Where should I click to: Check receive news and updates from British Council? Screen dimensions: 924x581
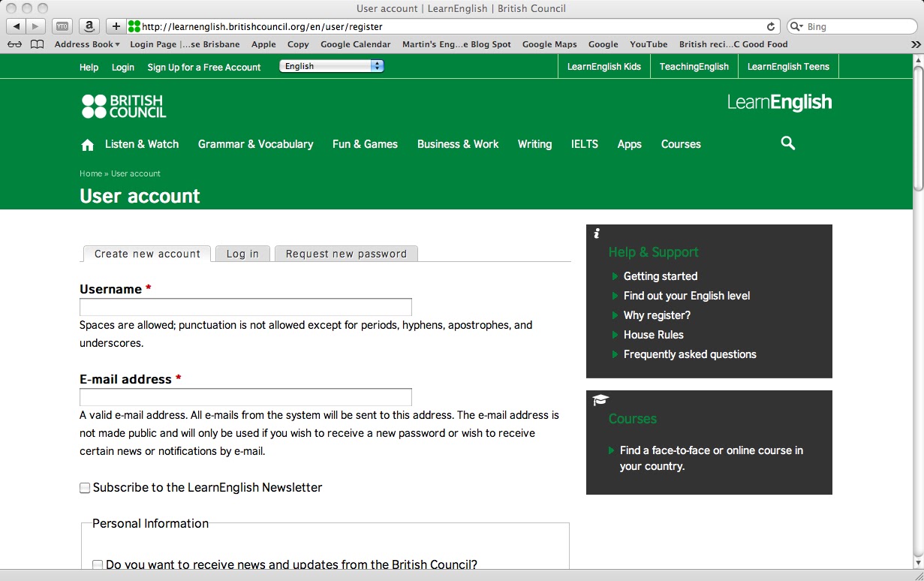click(x=97, y=564)
